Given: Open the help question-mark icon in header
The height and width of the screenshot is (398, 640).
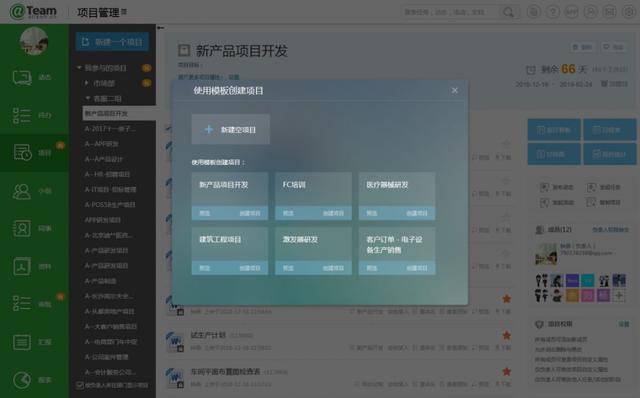Looking at the screenshot, I should 553,12.
